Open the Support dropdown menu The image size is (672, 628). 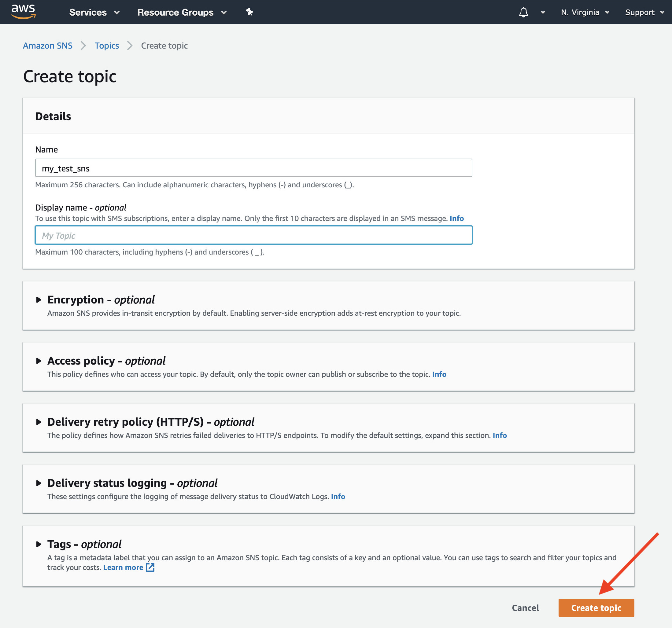pos(644,13)
